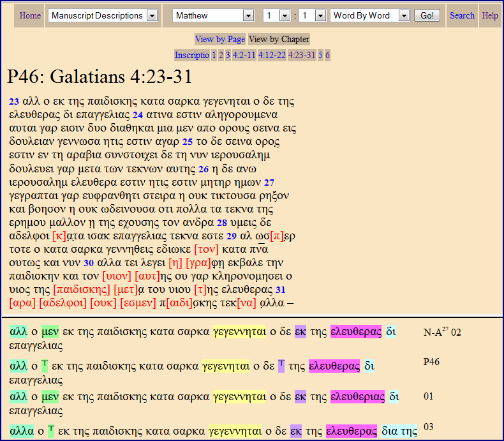Click highlighted word ελευθεριας in 01 row
The height and width of the screenshot is (441, 504).
[x=357, y=396]
